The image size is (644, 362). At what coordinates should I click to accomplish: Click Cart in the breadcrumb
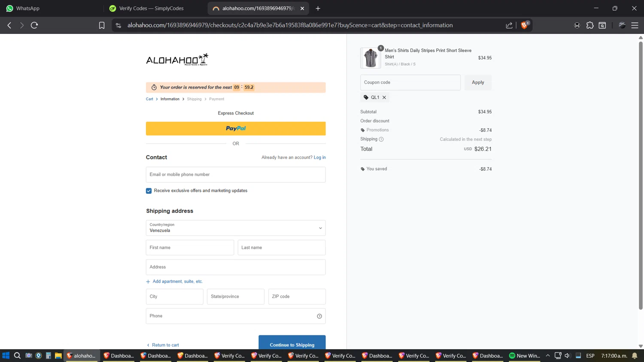[x=149, y=99]
